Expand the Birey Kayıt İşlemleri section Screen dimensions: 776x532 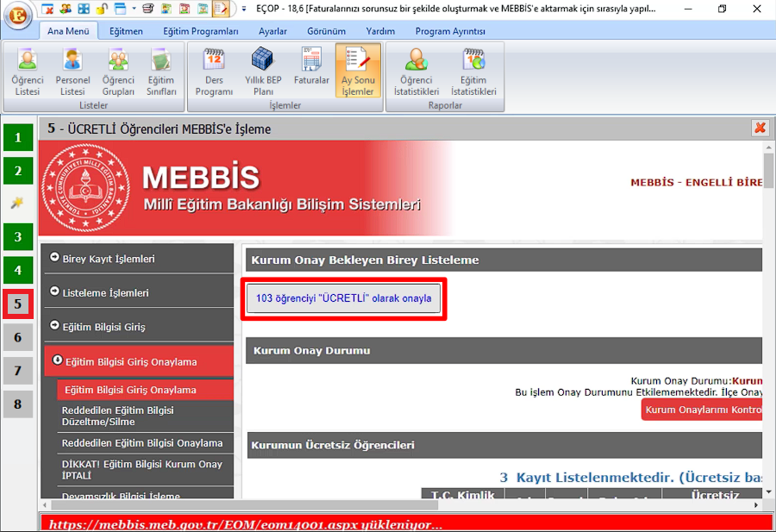tap(139, 259)
